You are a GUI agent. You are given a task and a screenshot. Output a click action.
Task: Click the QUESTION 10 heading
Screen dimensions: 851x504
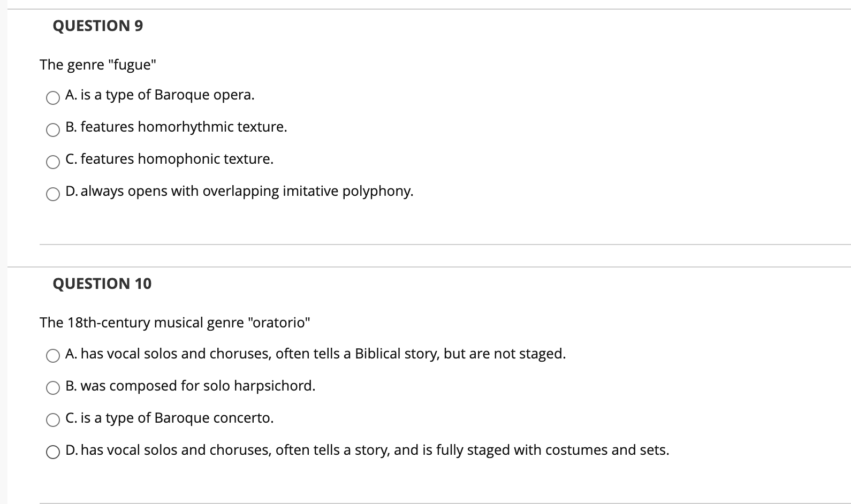[x=102, y=284]
